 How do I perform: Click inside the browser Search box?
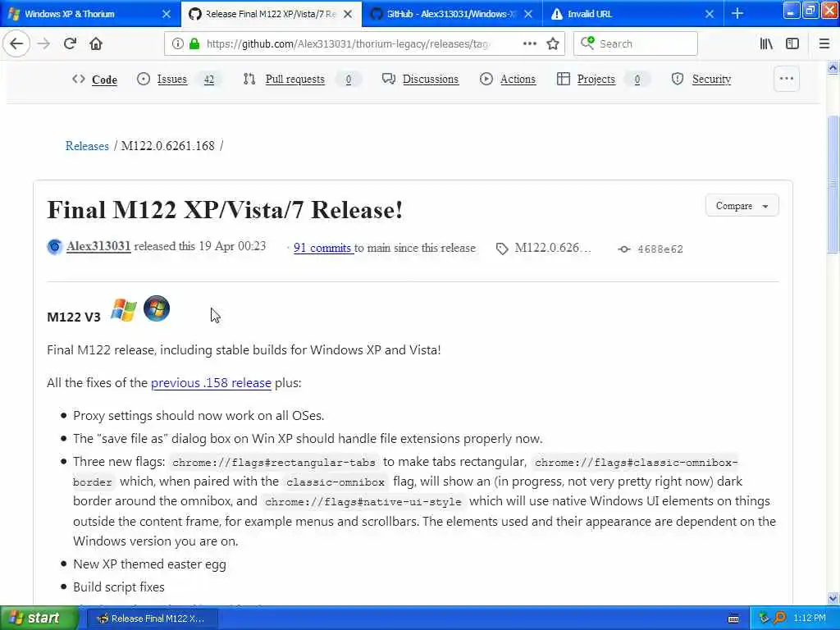click(x=636, y=43)
